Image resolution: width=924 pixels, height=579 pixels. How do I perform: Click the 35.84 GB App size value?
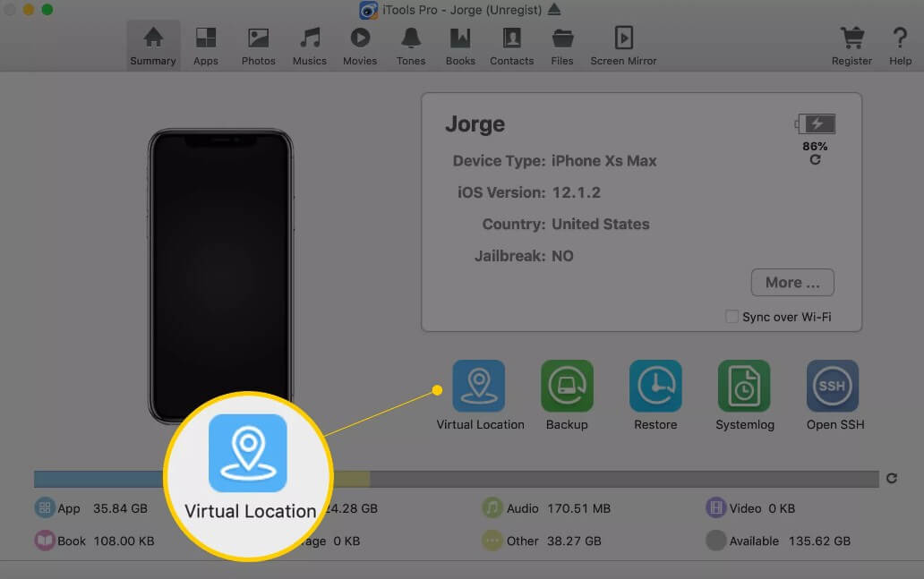(x=120, y=508)
